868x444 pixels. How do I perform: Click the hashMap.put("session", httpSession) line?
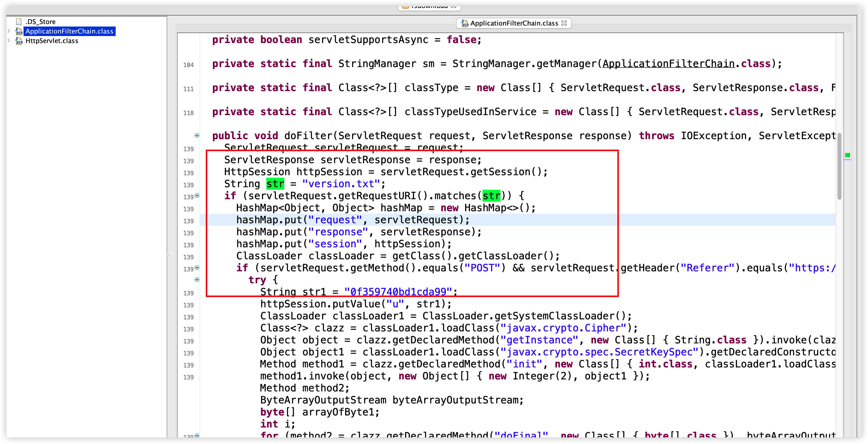click(x=344, y=244)
